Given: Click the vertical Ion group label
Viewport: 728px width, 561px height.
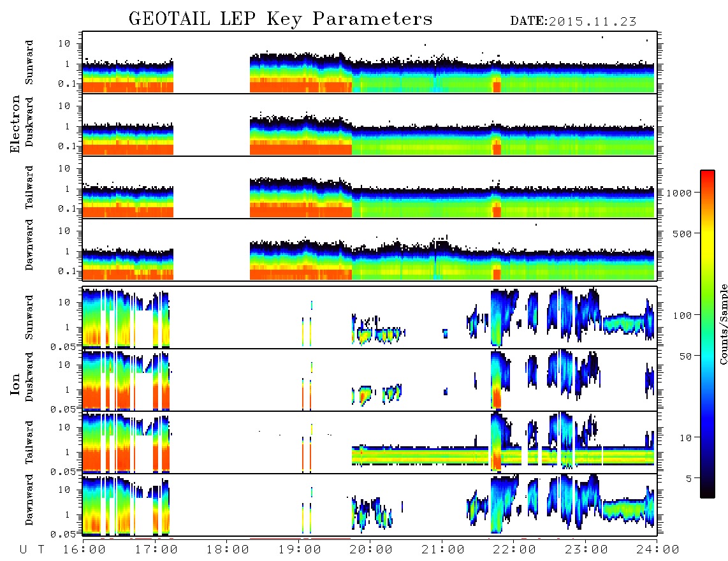Looking at the screenshot, I should (15, 384).
